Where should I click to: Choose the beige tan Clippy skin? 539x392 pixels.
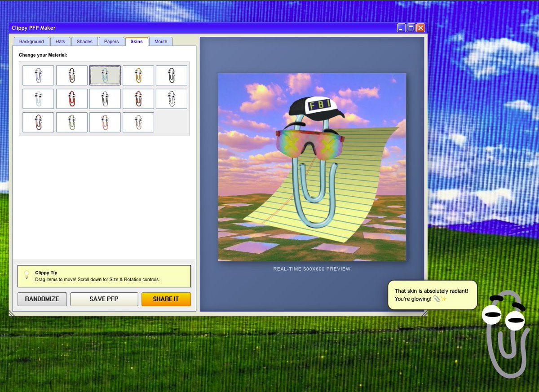[138, 122]
